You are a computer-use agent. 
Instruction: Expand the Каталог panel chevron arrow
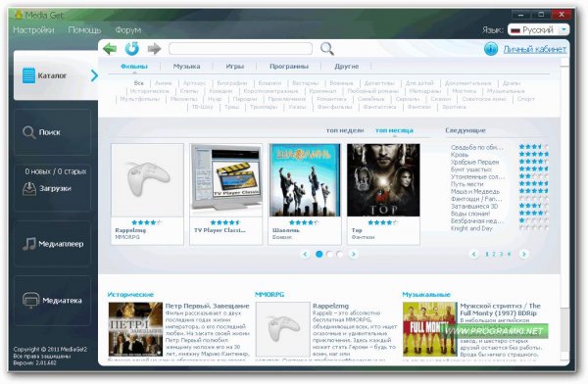click(x=94, y=75)
